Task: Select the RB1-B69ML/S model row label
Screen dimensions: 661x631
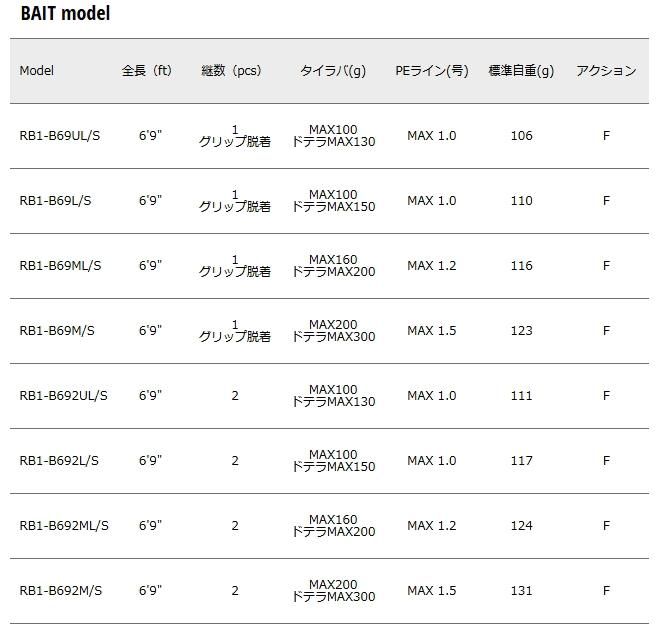Action: point(60,266)
